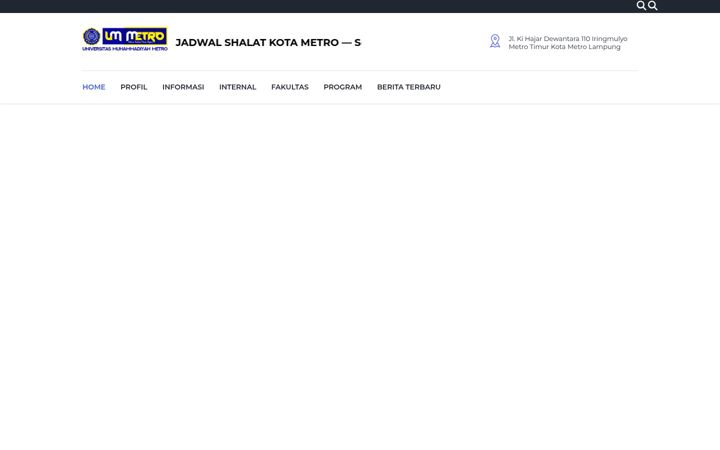Click the right search magnifier icon

click(652, 6)
